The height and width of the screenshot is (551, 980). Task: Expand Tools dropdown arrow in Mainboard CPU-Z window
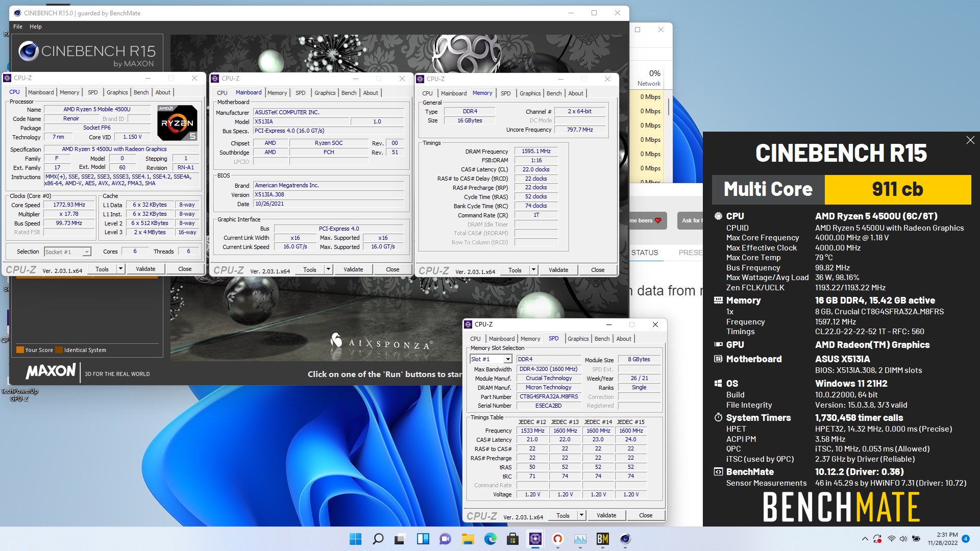tap(328, 269)
